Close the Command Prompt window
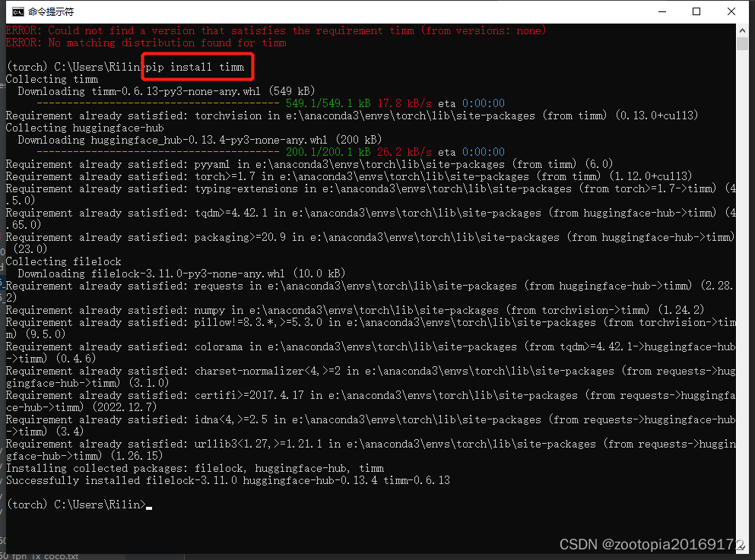 [731, 11]
